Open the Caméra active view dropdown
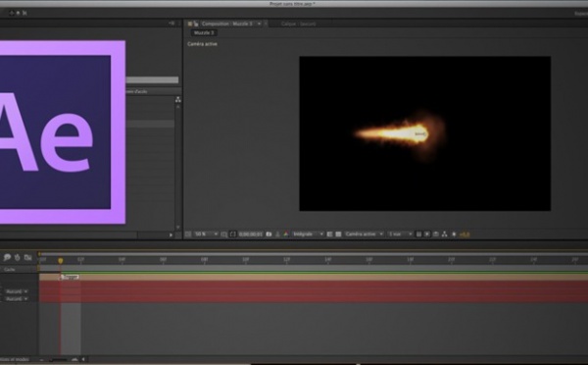 pyautogui.click(x=364, y=234)
